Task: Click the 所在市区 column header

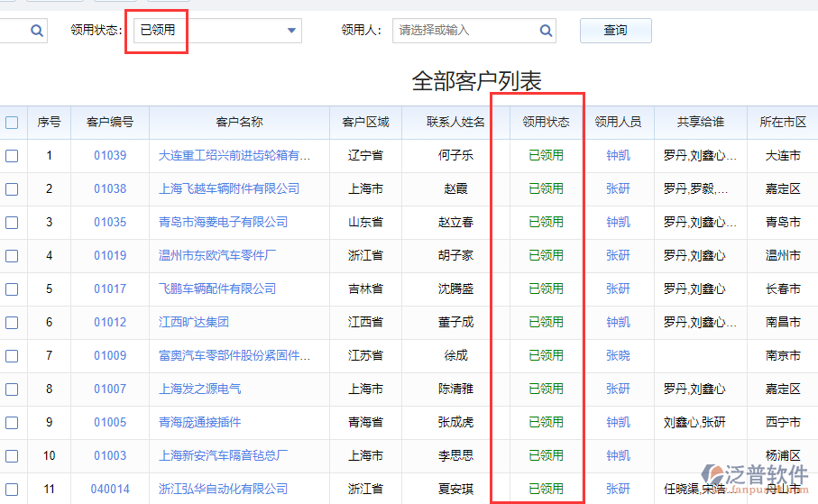Action: click(783, 122)
